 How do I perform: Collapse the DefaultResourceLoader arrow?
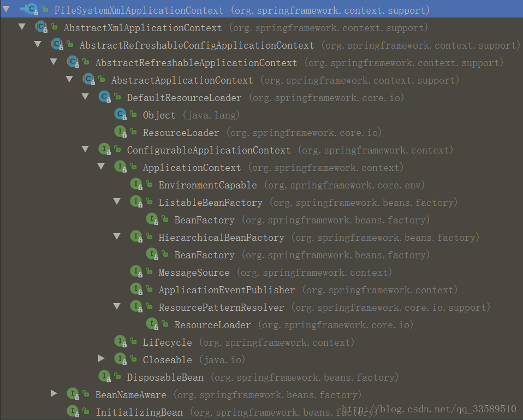pyautogui.click(x=85, y=97)
